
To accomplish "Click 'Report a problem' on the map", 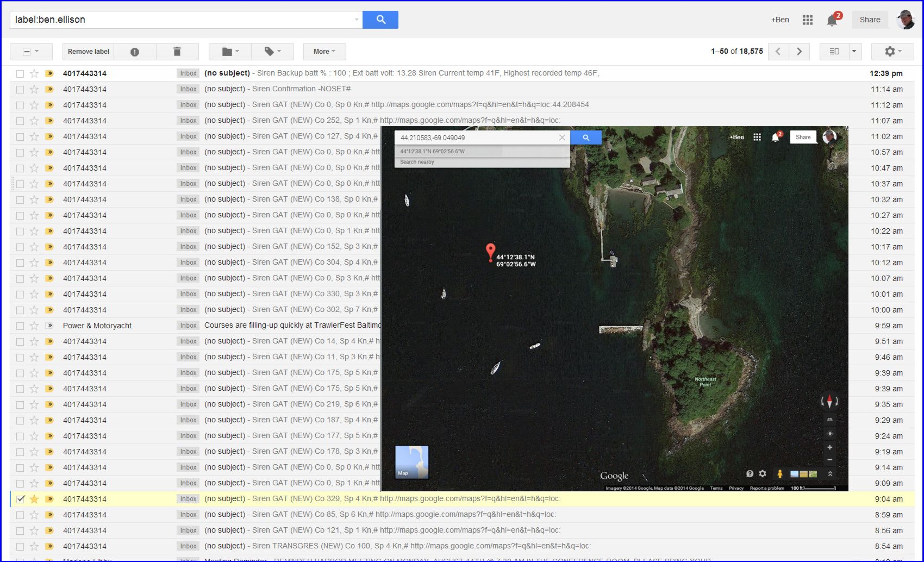I will (767, 488).
